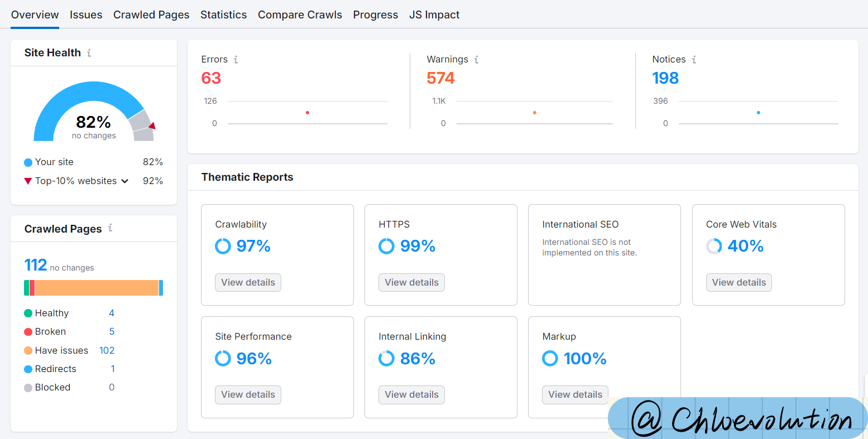View details for Internal Linking report
The image size is (868, 439).
(411, 394)
